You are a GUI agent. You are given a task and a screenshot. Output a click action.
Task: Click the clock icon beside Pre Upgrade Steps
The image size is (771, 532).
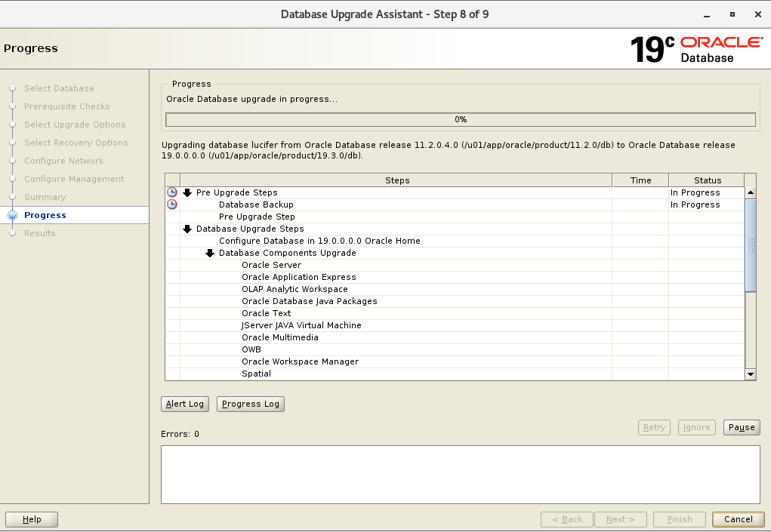(172, 192)
